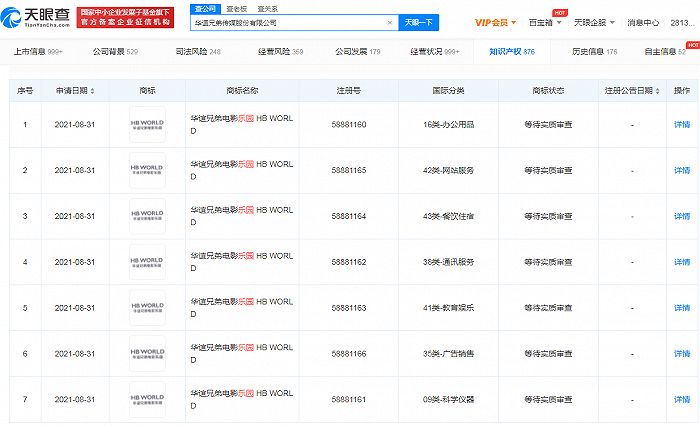Image resolution: width=700 pixels, height=426 pixels.
Task: View 详情 for trademark 58881163
Action: coord(681,306)
